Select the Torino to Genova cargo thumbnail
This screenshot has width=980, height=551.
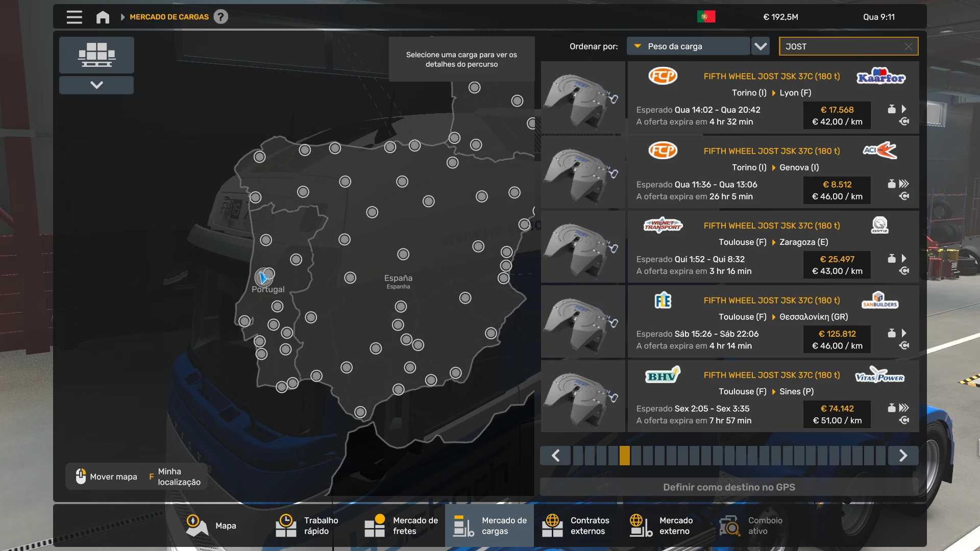[x=583, y=172]
